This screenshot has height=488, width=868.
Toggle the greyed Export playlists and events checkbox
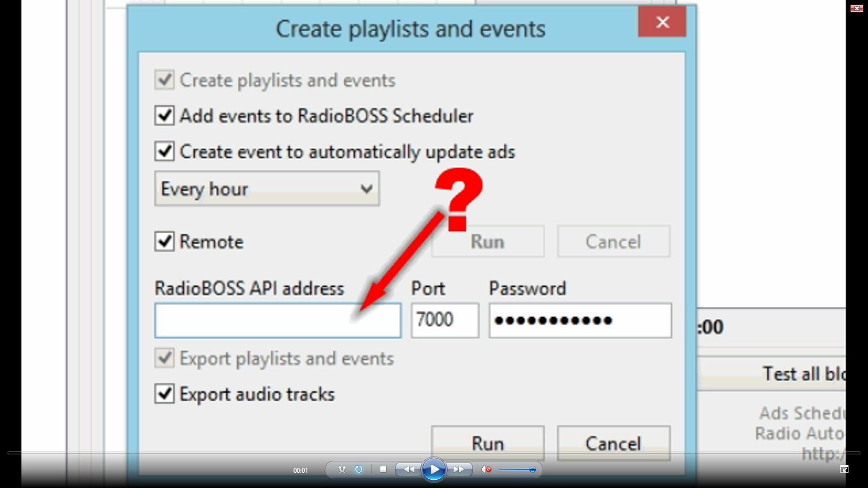tap(164, 358)
